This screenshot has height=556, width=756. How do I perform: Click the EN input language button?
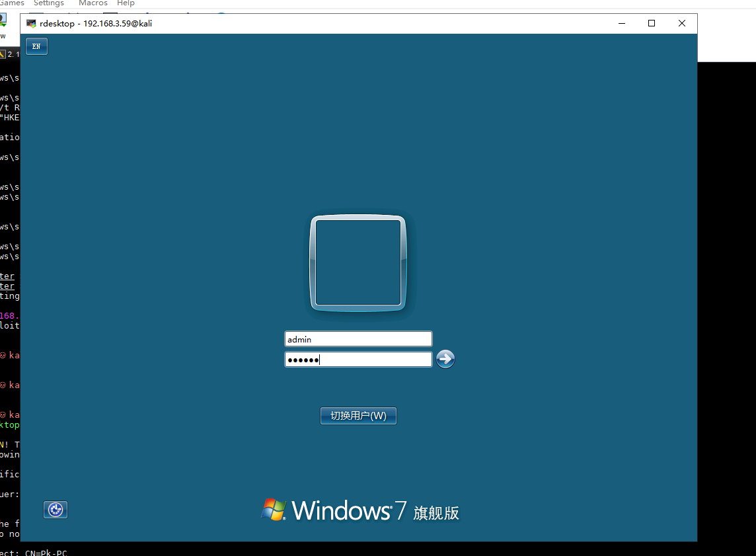click(x=36, y=46)
